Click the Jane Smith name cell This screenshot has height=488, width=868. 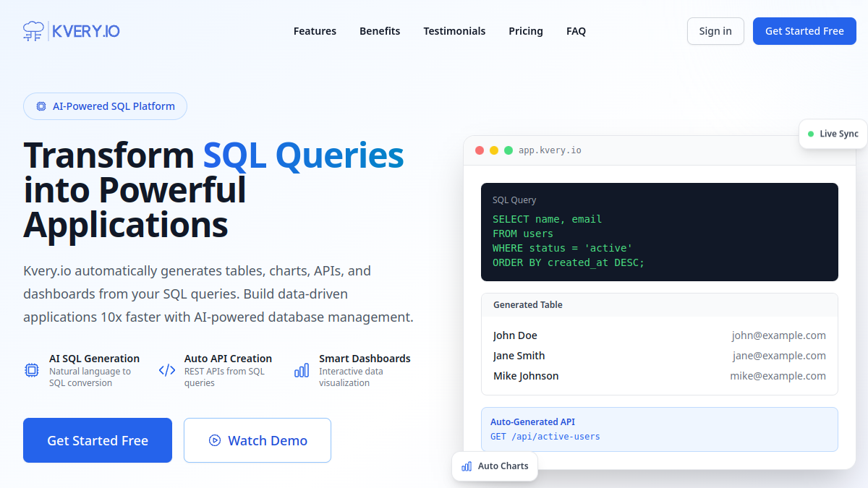[519, 356]
